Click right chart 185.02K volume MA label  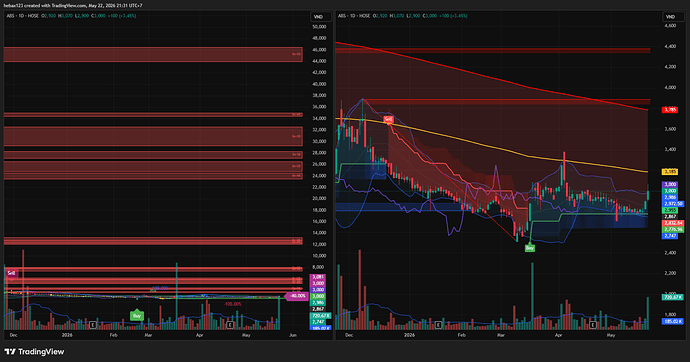[673, 322]
